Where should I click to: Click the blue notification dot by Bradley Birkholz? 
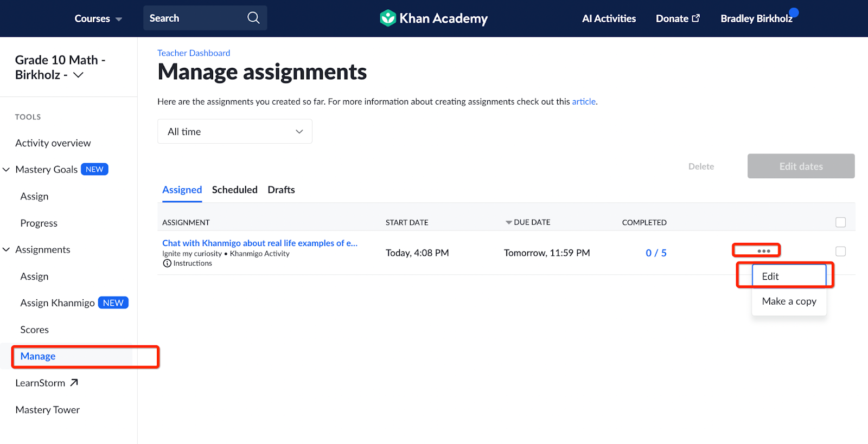click(x=794, y=12)
